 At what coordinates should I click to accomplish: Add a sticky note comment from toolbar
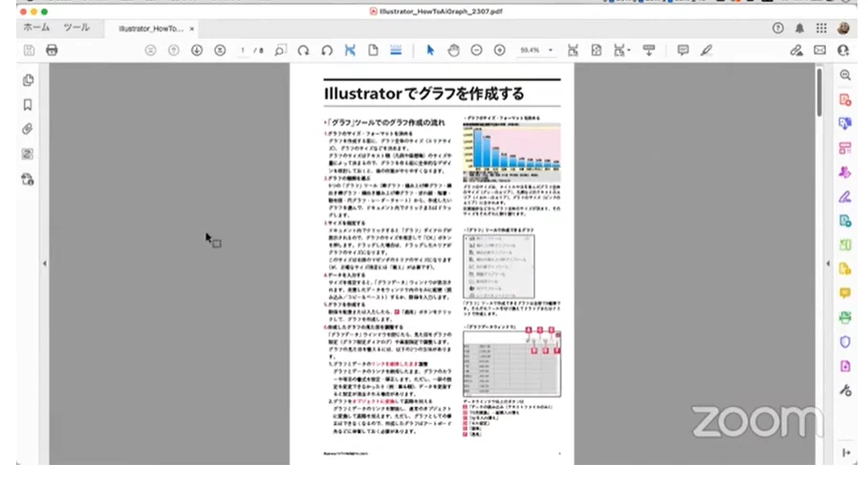[x=684, y=51]
